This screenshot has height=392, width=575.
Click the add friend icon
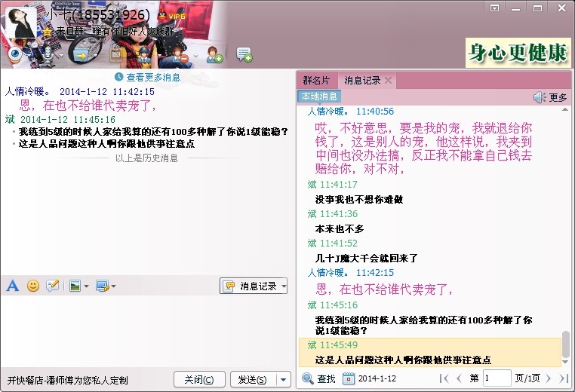pyautogui.click(x=214, y=54)
